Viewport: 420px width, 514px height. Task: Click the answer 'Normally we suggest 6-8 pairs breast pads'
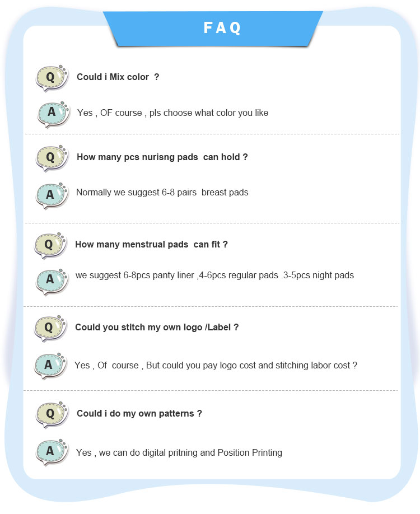[162, 193]
